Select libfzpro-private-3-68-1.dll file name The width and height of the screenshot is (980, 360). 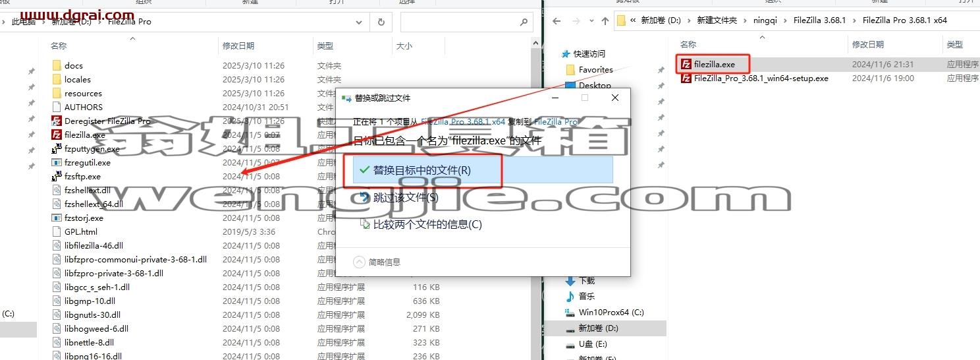(x=114, y=273)
